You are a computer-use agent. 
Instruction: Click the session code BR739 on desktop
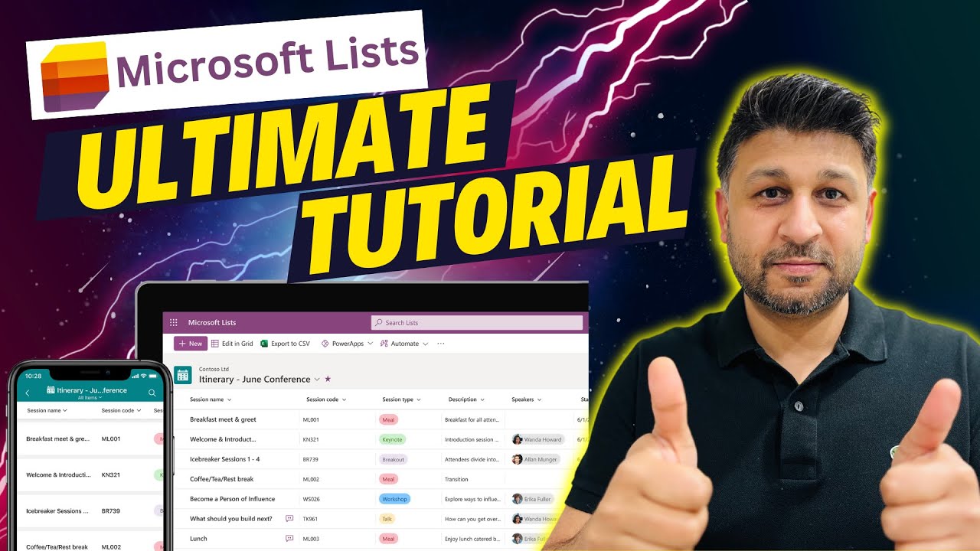(311, 459)
